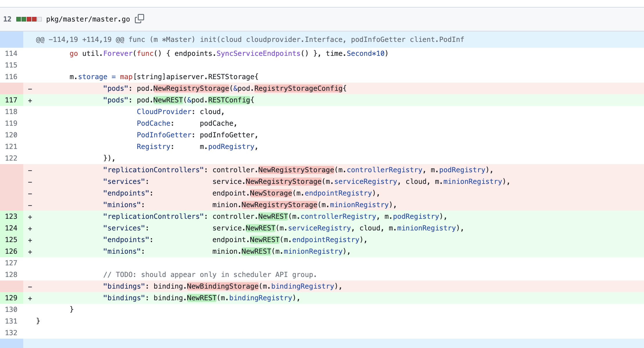Click the minus marker on removed NewBindingStorage line
The image size is (644, 348).
[x=30, y=287]
